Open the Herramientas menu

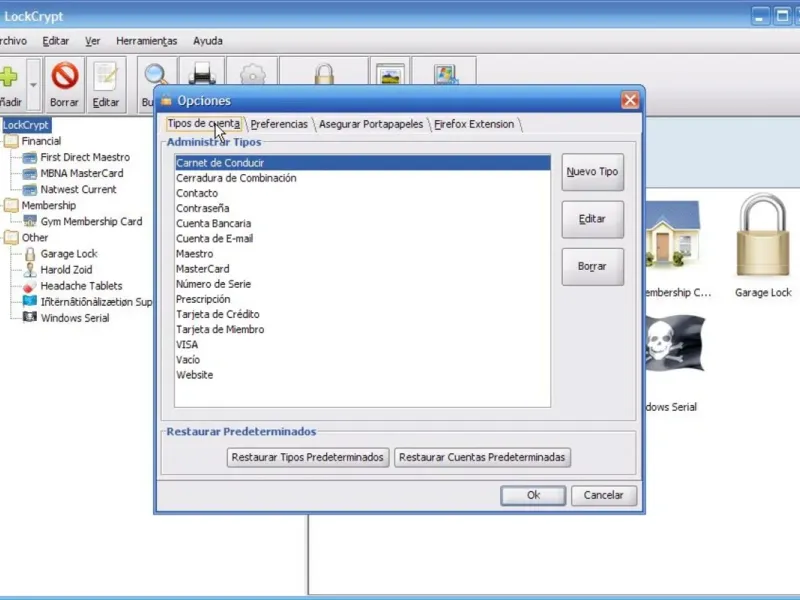click(x=146, y=41)
